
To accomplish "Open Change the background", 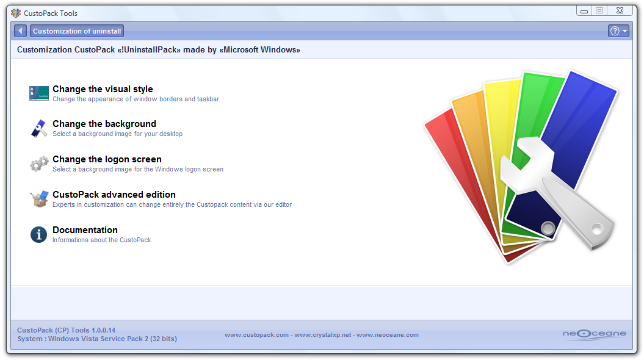I will 104,124.
